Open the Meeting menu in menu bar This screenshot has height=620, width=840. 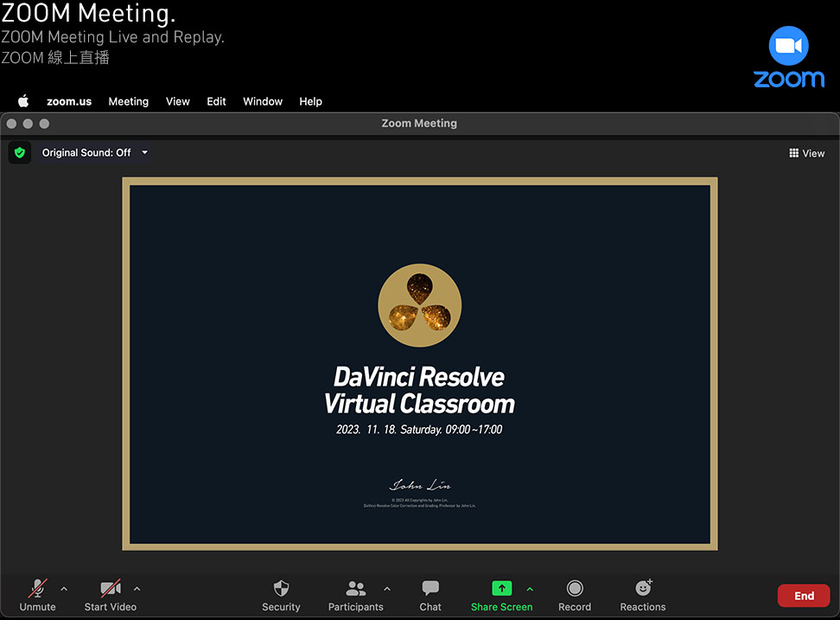point(129,101)
